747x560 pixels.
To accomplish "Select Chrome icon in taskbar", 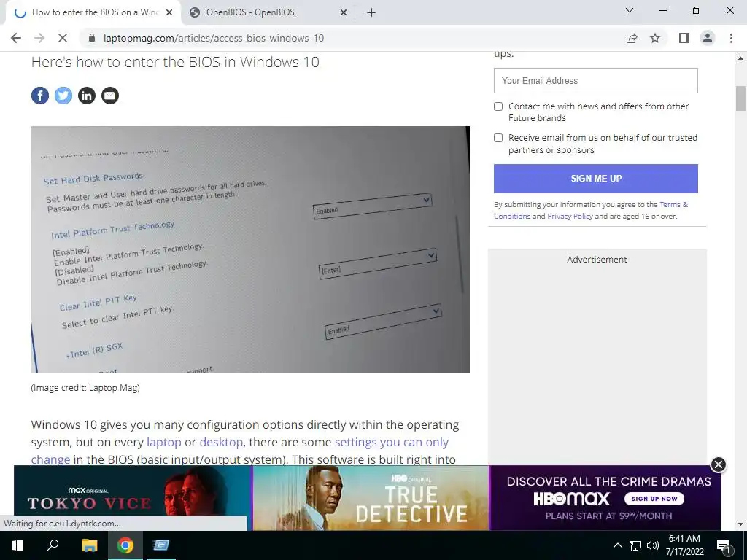I will tap(125, 545).
